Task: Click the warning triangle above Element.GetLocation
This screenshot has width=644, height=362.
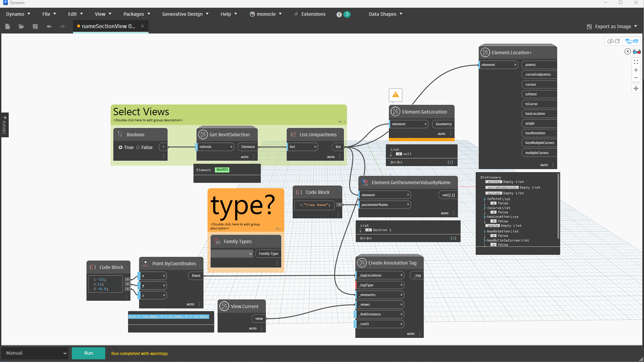Action: [x=395, y=95]
